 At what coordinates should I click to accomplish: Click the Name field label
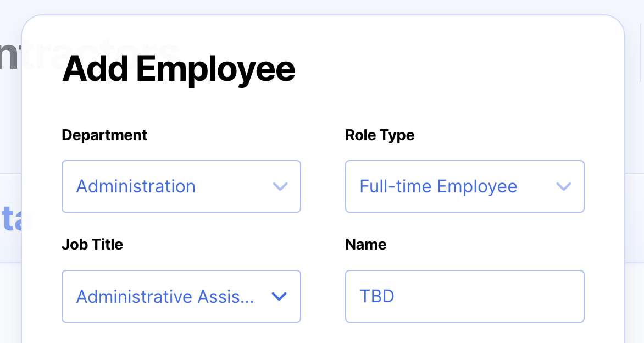pyautogui.click(x=365, y=245)
